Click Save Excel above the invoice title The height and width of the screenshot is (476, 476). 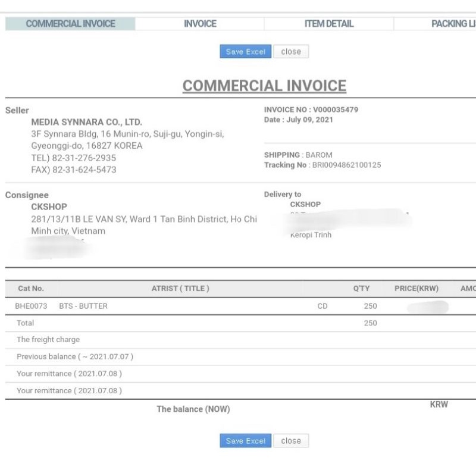pyautogui.click(x=245, y=52)
